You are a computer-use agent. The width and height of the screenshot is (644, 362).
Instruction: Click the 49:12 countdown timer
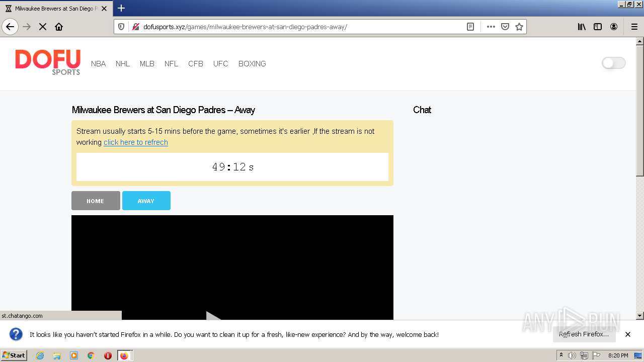point(232,167)
